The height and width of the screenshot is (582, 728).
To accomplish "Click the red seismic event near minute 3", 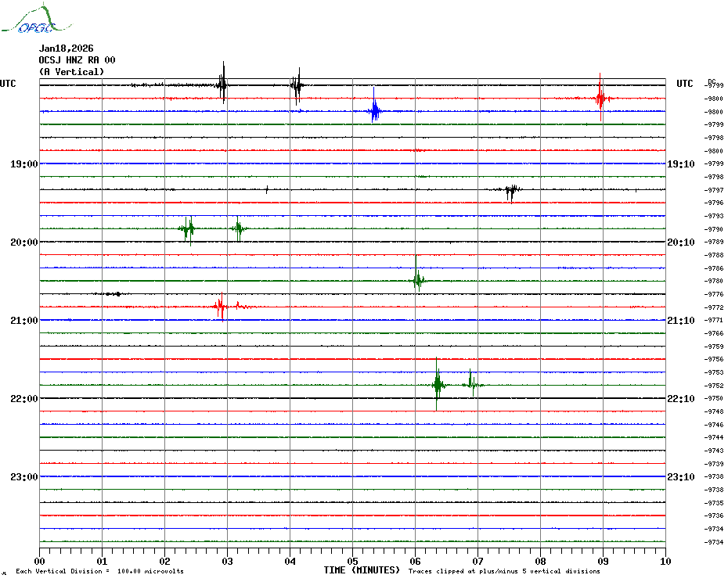I will [221, 307].
